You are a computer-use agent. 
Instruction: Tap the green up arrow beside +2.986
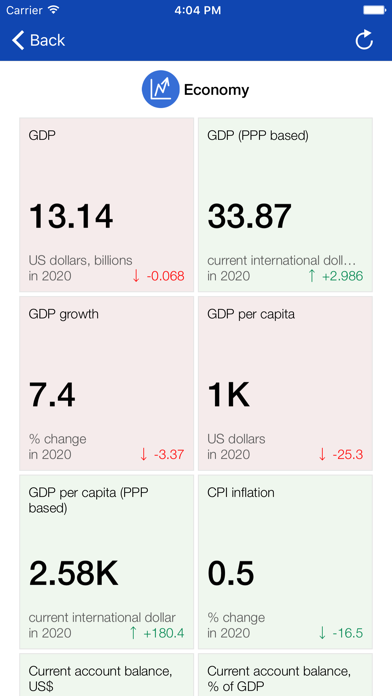(312, 276)
